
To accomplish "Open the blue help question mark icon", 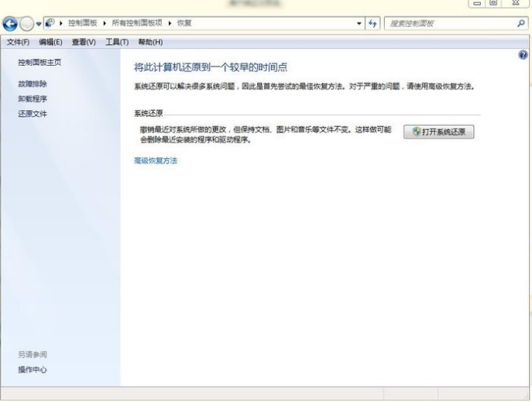I will coord(523,56).
